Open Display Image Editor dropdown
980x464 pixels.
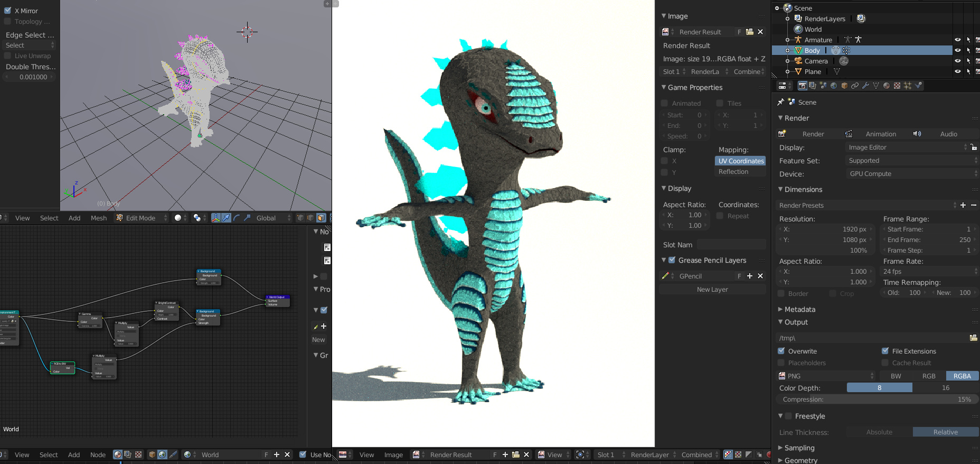coord(907,147)
